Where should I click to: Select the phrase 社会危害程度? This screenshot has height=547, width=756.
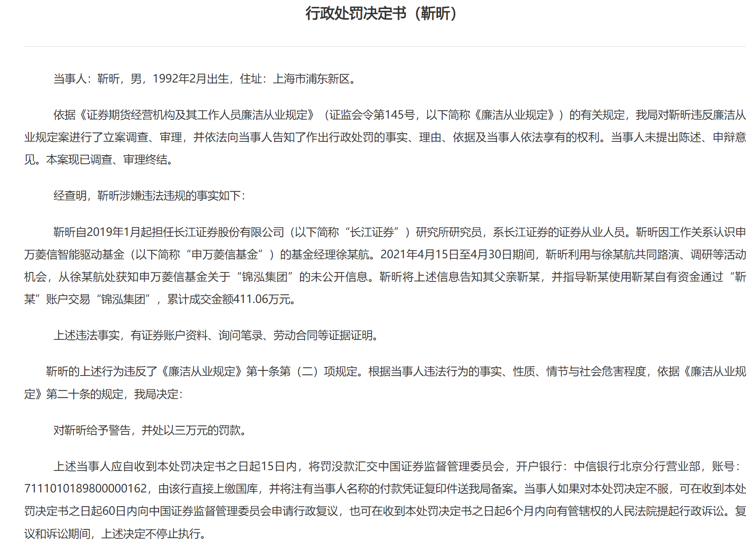click(x=613, y=371)
